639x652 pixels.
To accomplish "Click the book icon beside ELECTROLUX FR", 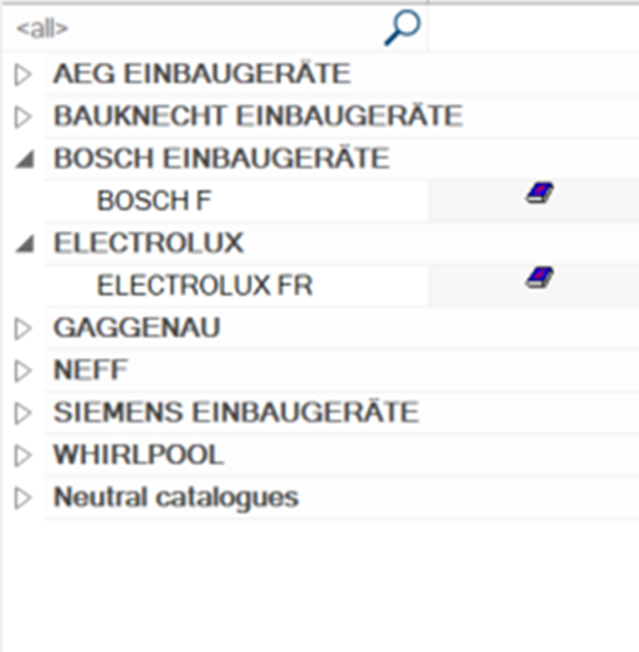I will pyautogui.click(x=540, y=278).
